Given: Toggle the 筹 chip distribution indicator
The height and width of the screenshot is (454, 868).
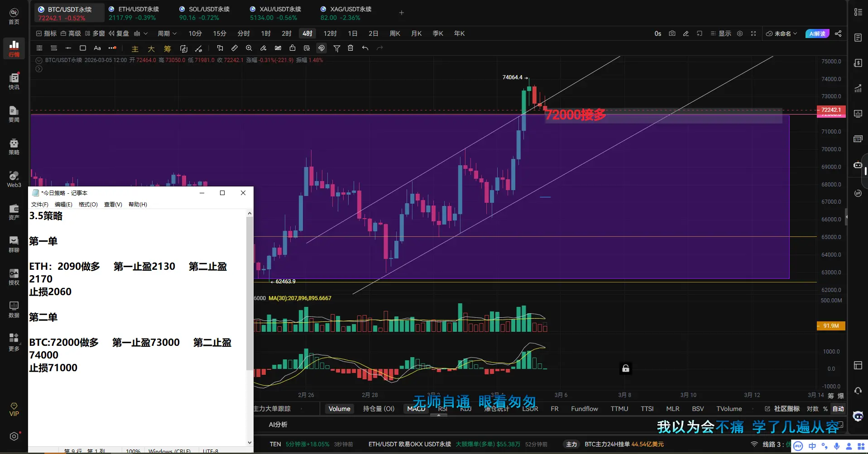Looking at the screenshot, I should pos(168,49).
